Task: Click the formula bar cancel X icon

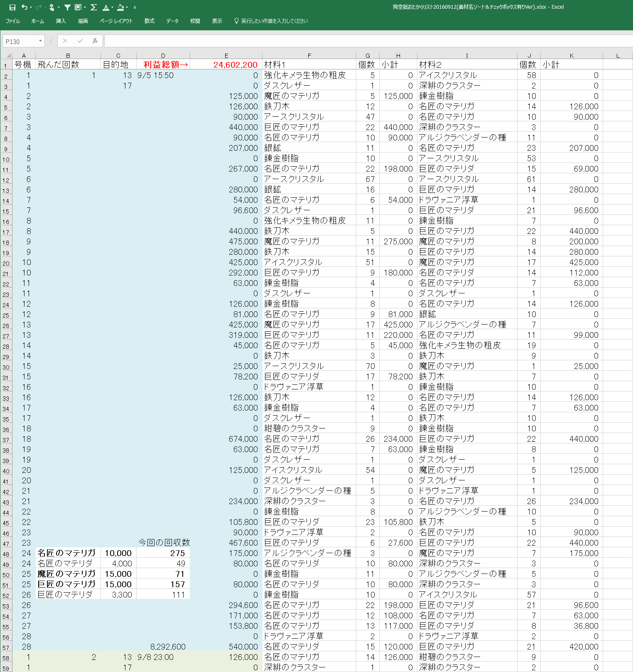Action: (x=65, y=41)
